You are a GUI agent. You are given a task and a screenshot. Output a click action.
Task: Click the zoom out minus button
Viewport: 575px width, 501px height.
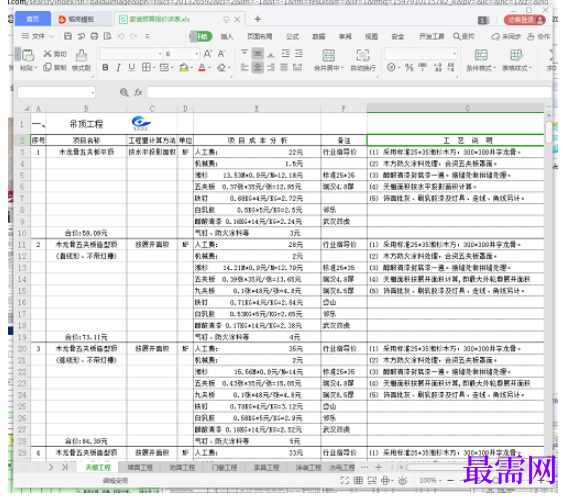tap(451, 480)
